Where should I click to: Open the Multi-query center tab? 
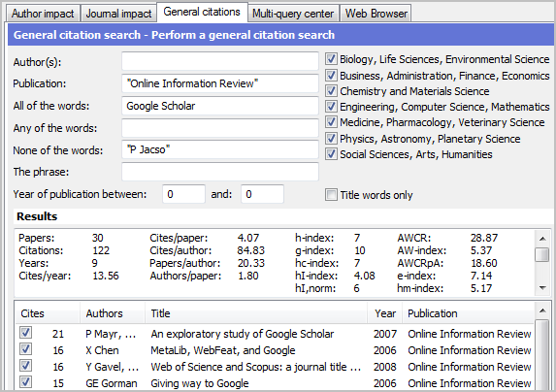[x=293, y=14]
